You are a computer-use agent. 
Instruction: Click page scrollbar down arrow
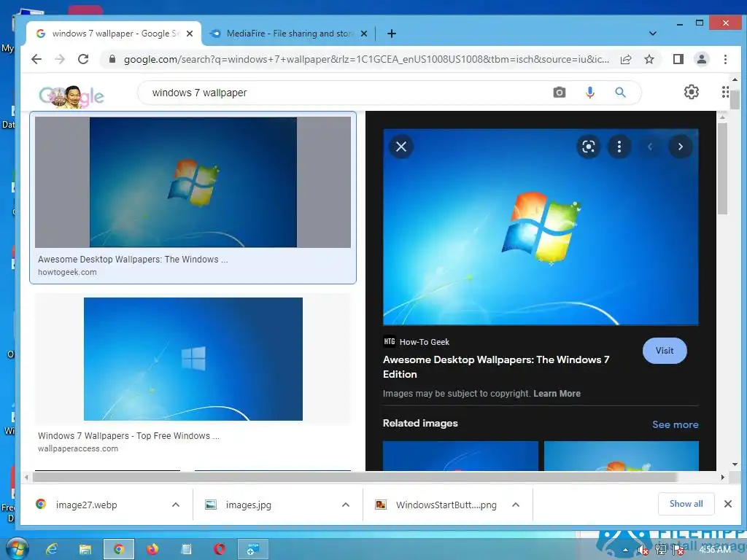pyautogui.click(x=735, y=464)
